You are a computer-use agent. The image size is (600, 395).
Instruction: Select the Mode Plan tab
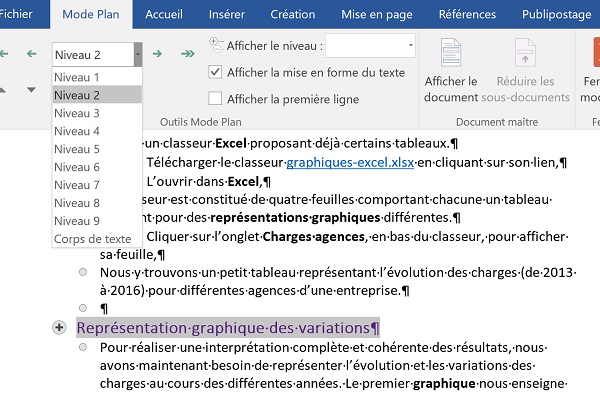[91, 14]
